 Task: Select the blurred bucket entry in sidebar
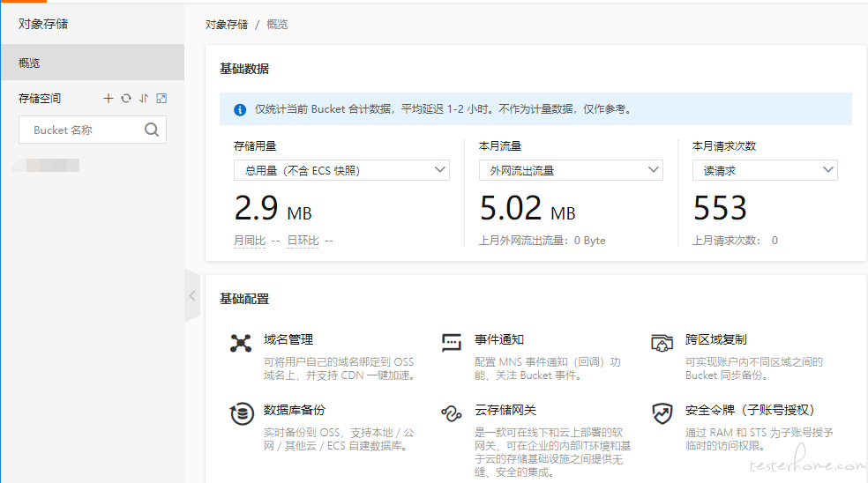tap(47, 165)
